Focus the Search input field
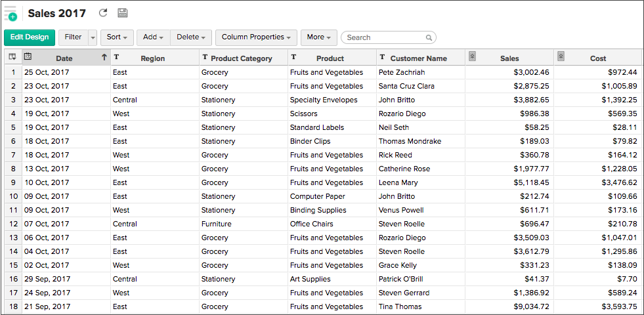Screen dimensions: 644x315 384,38
